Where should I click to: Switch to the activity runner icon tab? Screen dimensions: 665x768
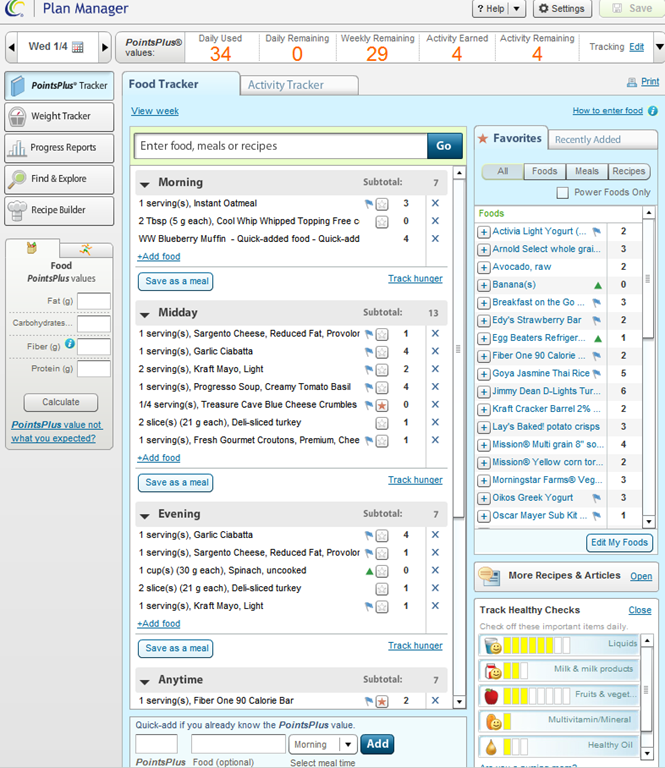[x=86, y=249]
